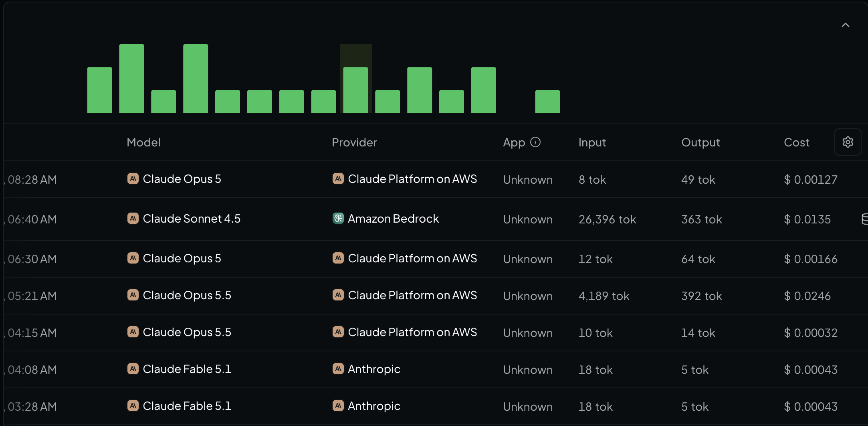The height and width of the screenshot is (426, 868).
Task: Click the '363 tok' output value
Action: (701, 219)
